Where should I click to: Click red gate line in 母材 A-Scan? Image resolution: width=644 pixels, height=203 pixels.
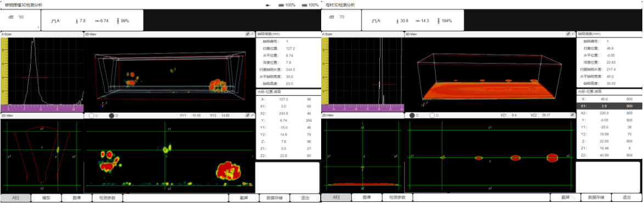click(384, 84)
